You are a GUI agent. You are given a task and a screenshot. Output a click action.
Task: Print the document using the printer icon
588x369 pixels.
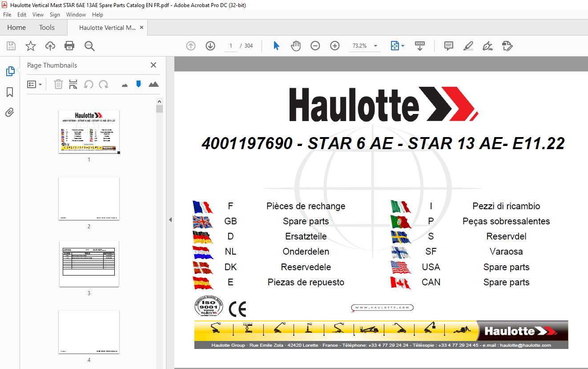click(x=69, y=46)
